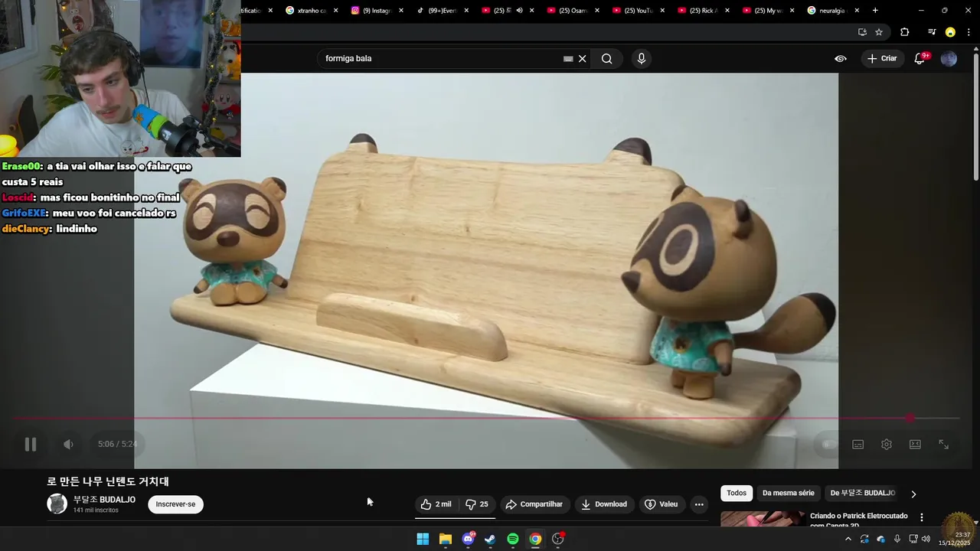Select the Todos filter chip
This screenshot has width=980, height=551.
coord(737,494)
